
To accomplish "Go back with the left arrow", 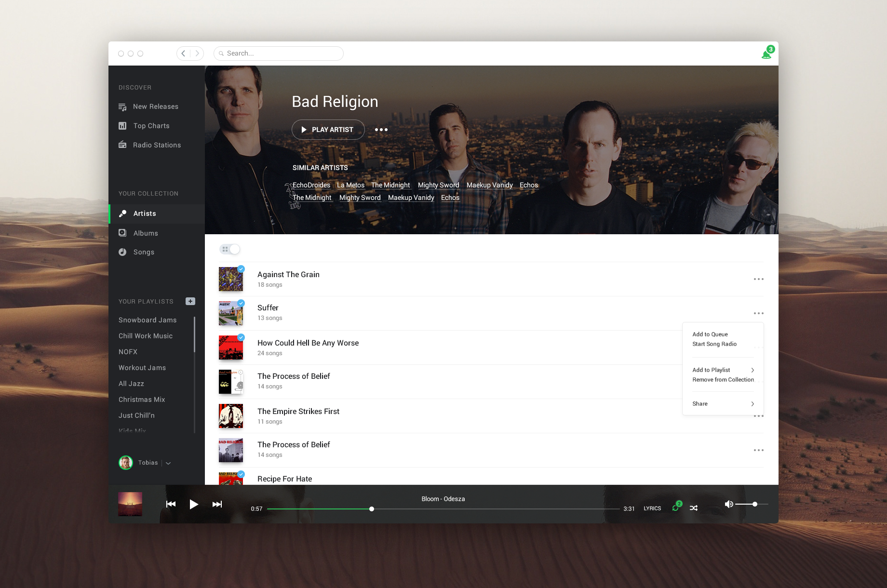I will click(183, 53).
